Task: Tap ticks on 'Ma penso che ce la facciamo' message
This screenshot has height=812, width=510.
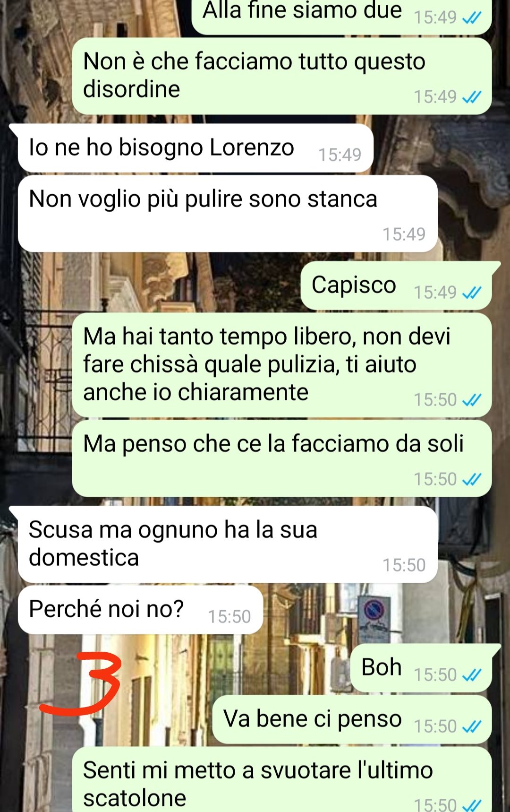Action: [x=471, y=479]
